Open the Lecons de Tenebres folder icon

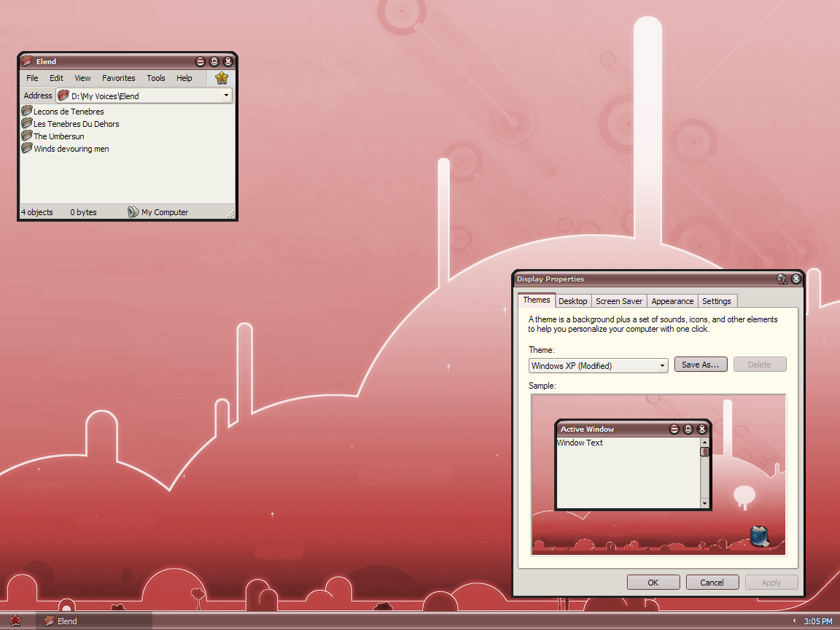(27, 111)
